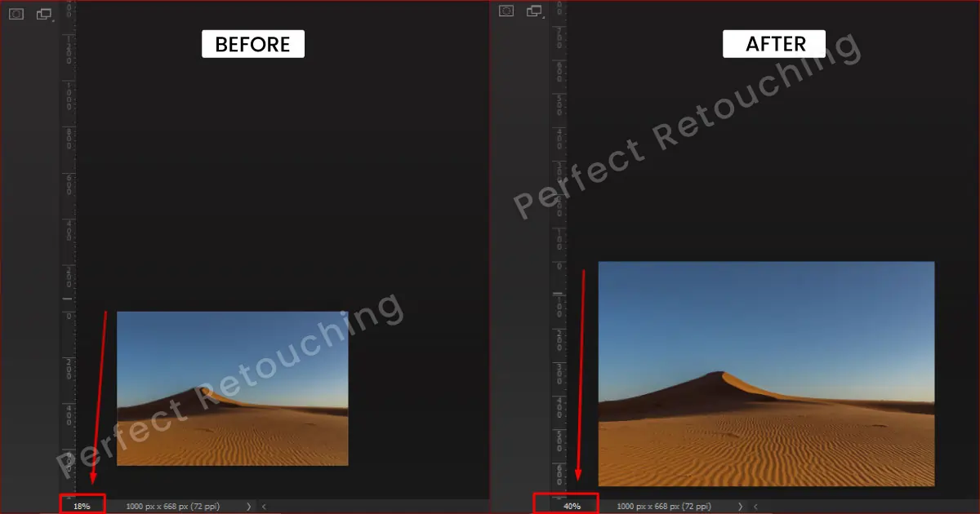The width and height of the screenshot is (980, 514).
Task: Click the AFTER label
Action: pos(773,43)
